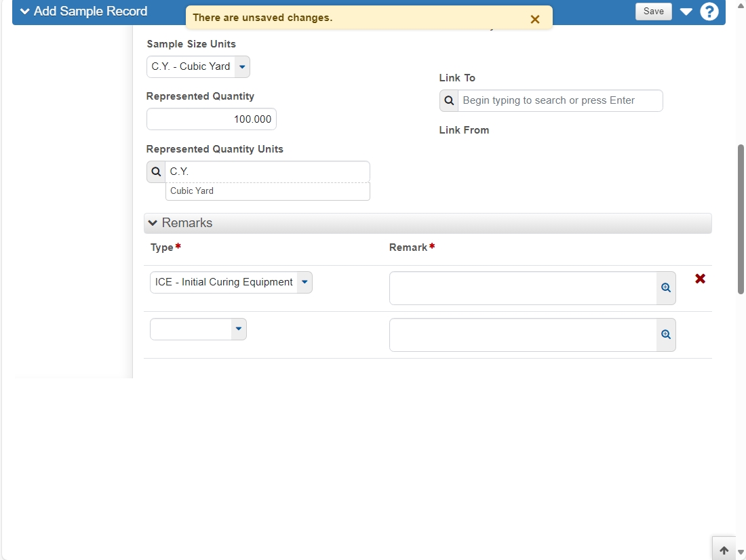Open the empty remark Type dropdown
Screen dimensions: 746x560
pos(198,329)
